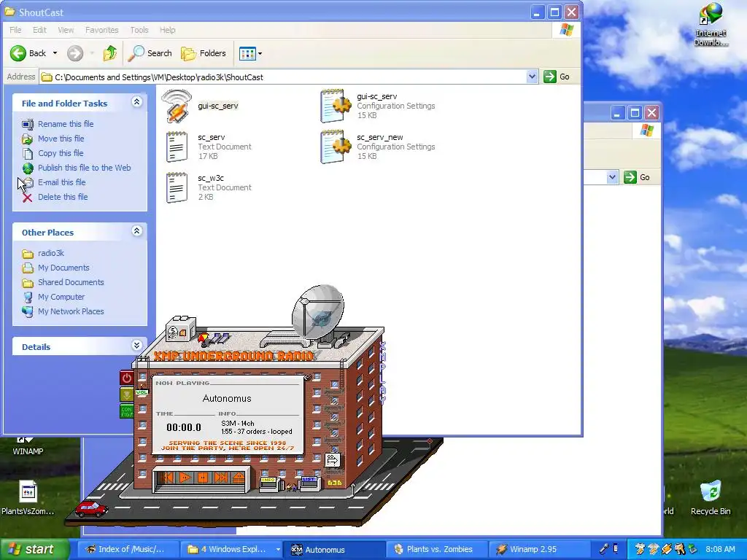Image resolution: width=747 pixels, height=560 pixels.
Task: Click E-mail this file link
Action: coord(62,182)
